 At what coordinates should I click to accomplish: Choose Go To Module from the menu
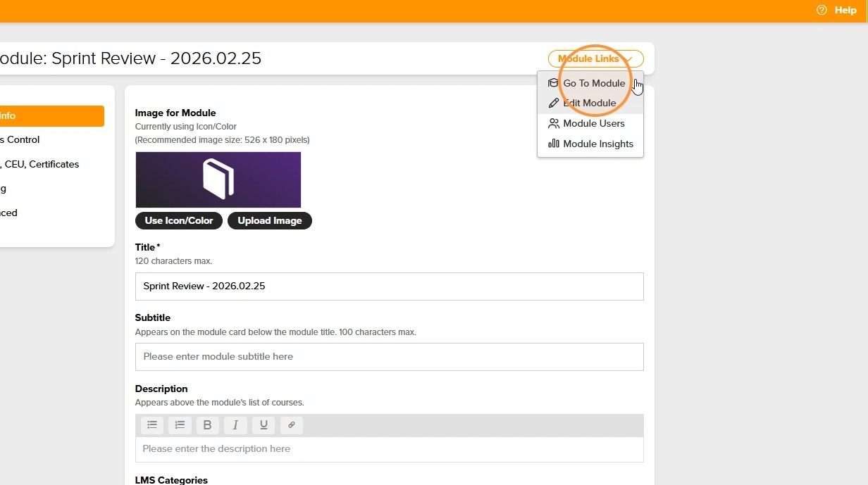(590, 83)
